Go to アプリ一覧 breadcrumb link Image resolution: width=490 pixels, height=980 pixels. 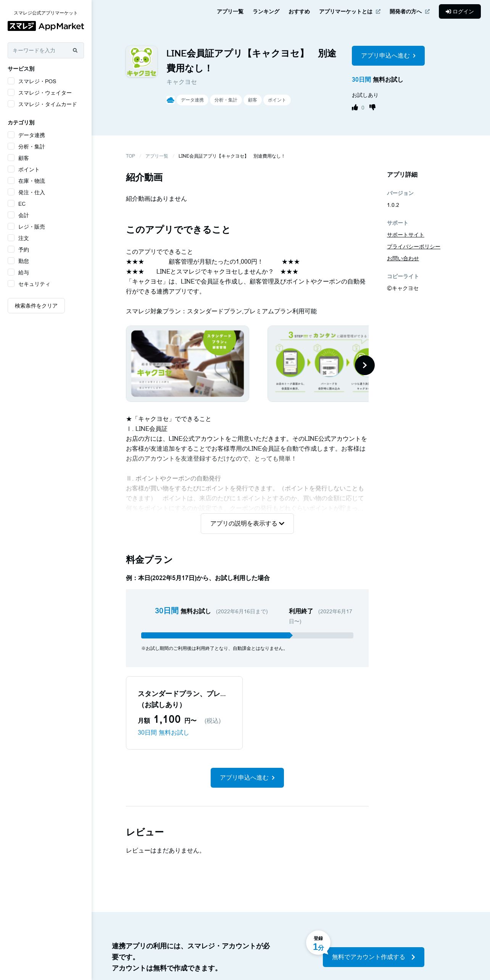156,156
